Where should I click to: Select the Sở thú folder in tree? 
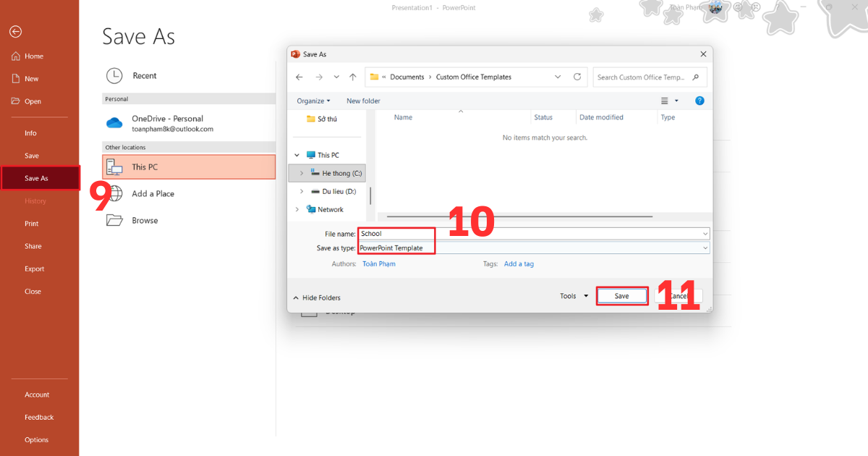click(322, 119)
